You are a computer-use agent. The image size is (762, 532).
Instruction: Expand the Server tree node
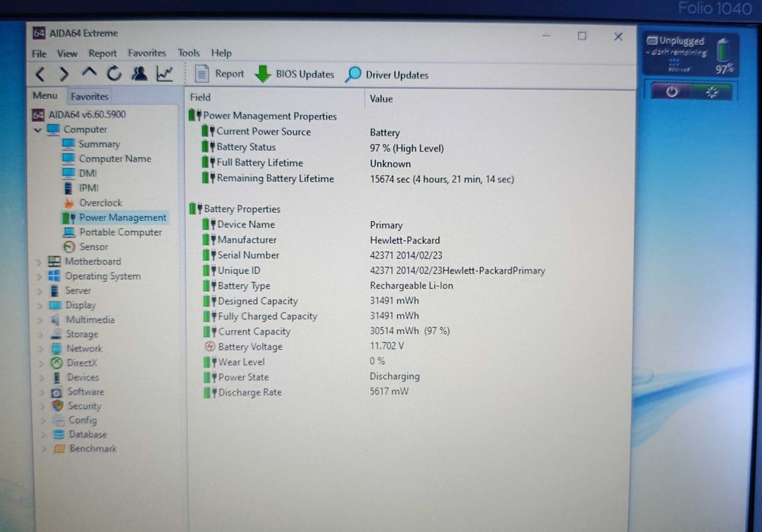(x=40, y=291)
